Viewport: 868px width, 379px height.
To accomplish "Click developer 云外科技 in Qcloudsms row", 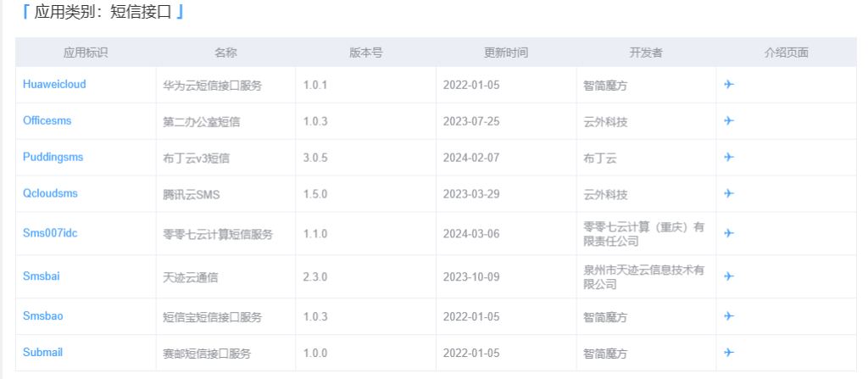I will [605, 195].
